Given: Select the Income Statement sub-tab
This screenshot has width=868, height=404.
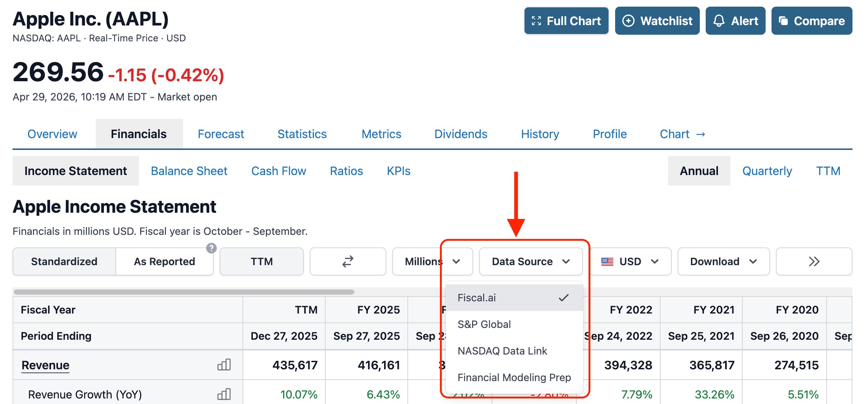Looking at the screenshot, I should point(76,171).
